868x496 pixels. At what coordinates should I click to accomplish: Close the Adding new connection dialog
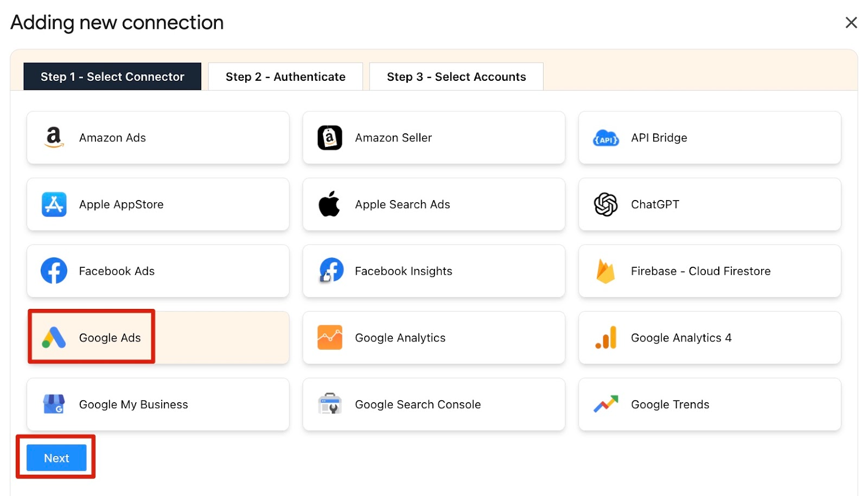point(851,22)
